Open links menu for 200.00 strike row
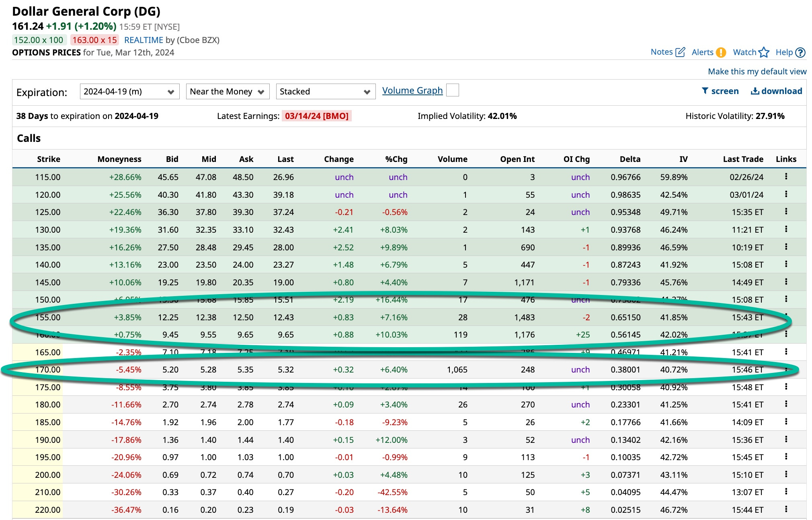This screenshot has height=520, width=812. tap(786, 474)
